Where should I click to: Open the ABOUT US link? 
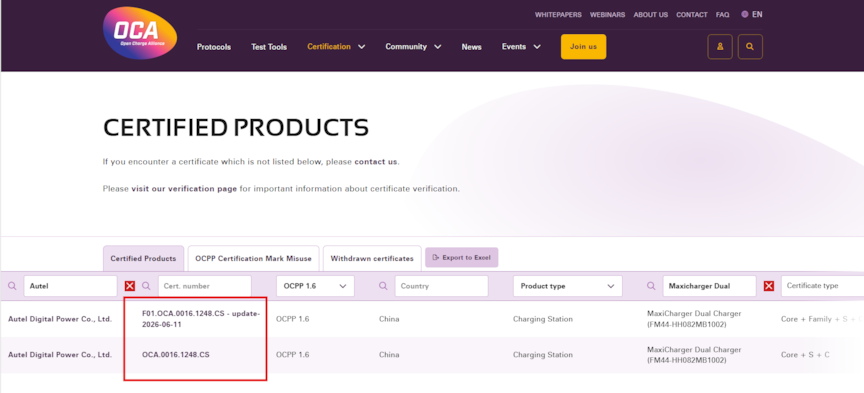tap(651, 15)
